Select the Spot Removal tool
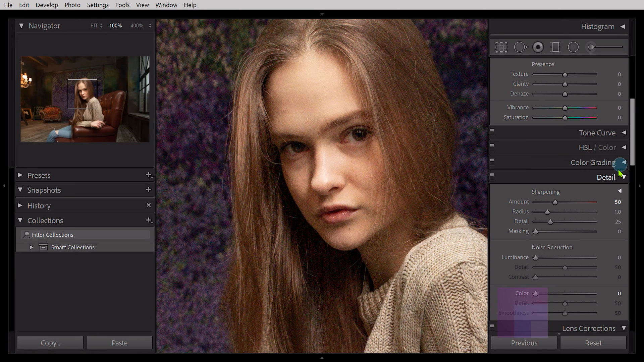644x362 pixels. click(521, 47)
